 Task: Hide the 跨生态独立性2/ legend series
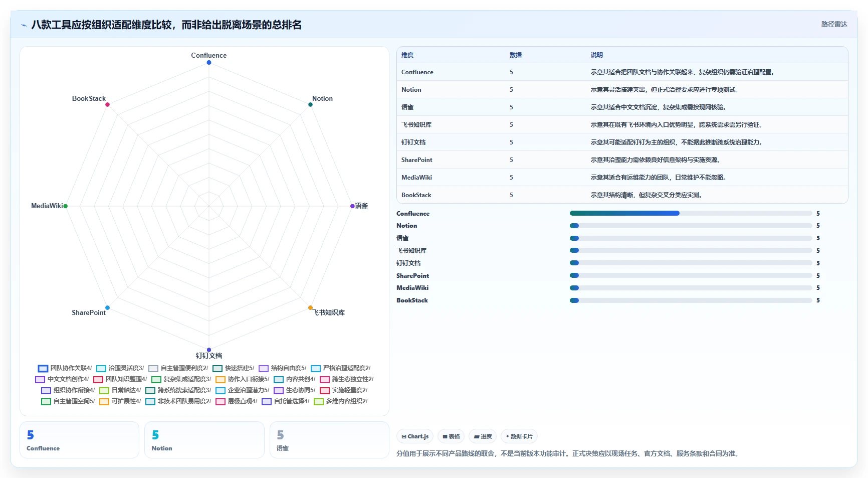pyautogui.click(x=347, y=379)
